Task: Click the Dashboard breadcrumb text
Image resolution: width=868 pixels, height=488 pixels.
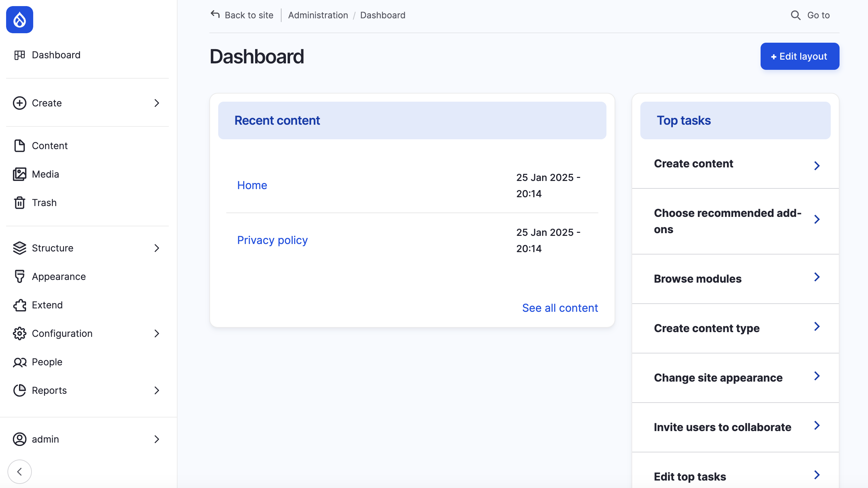Action: (x=383, y=15)
